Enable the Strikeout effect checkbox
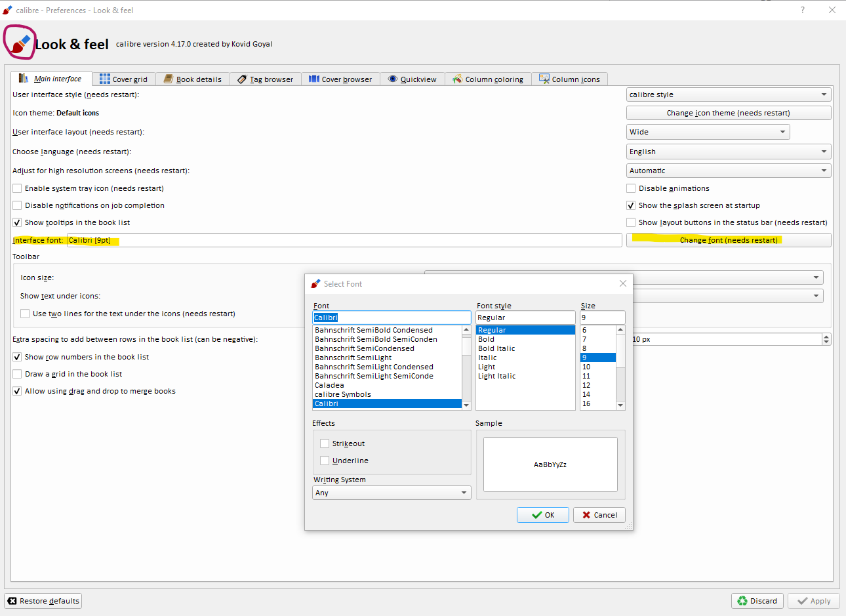The width and height of the screenshot is (846, 616). 325,443
